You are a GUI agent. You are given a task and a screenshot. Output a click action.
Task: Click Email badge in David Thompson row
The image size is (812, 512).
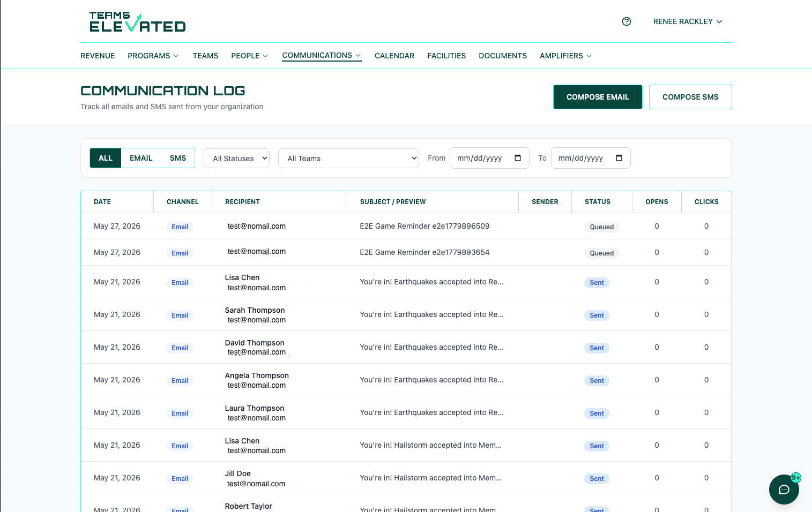coord(180,348)
